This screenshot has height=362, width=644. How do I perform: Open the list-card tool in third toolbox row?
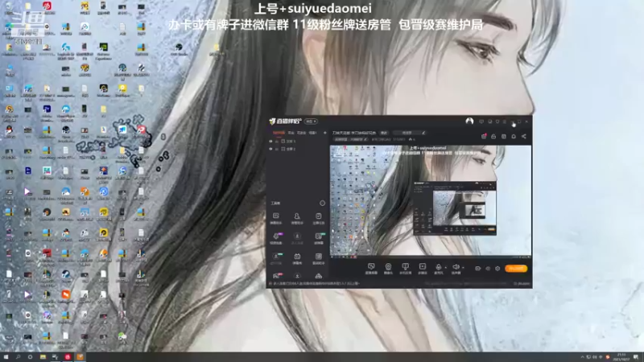tap(318, 258)
